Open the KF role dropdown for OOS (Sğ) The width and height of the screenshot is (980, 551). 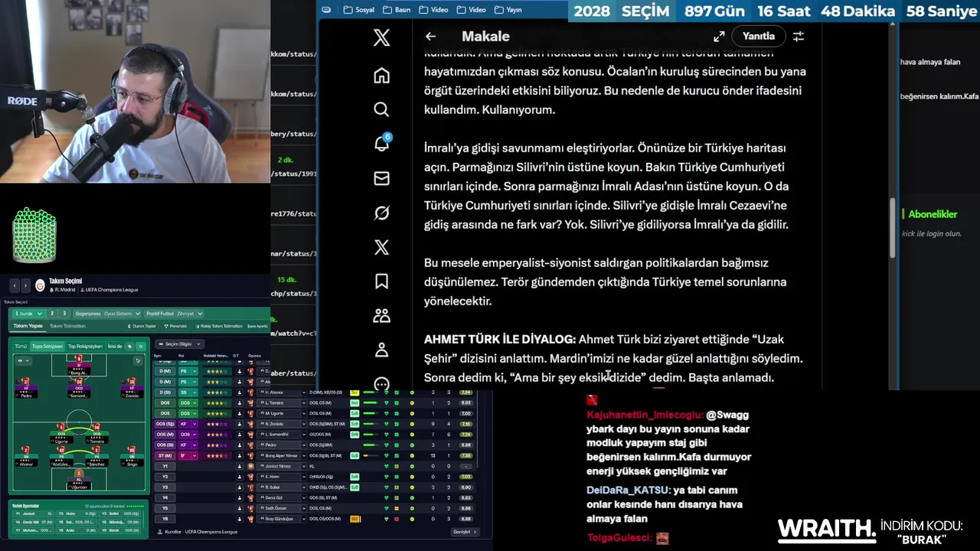pos(188,424)
